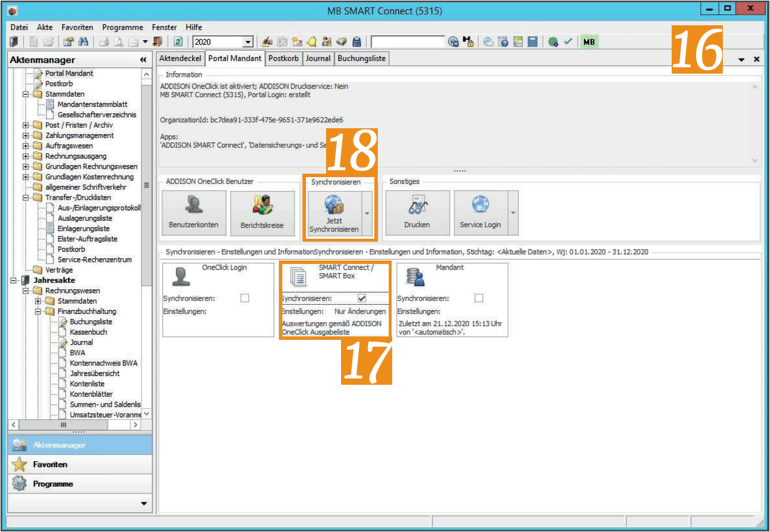Click the blank new-document icon in the toolbar
This screenshot has width=770, height=532.
[x=34, y=42]
